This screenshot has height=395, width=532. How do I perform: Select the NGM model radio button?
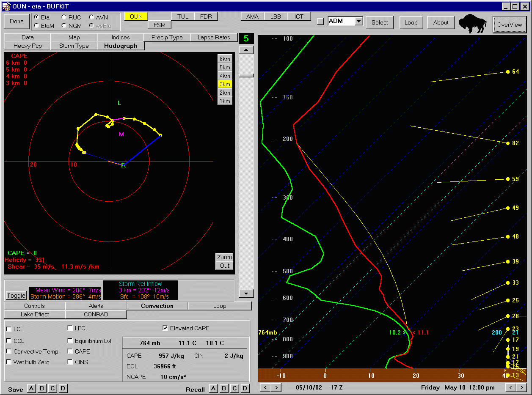point(64,25)
